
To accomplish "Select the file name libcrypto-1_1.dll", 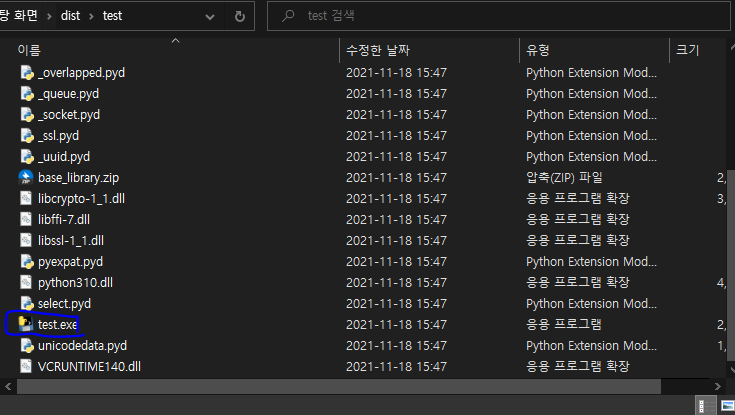I will 82,199.
